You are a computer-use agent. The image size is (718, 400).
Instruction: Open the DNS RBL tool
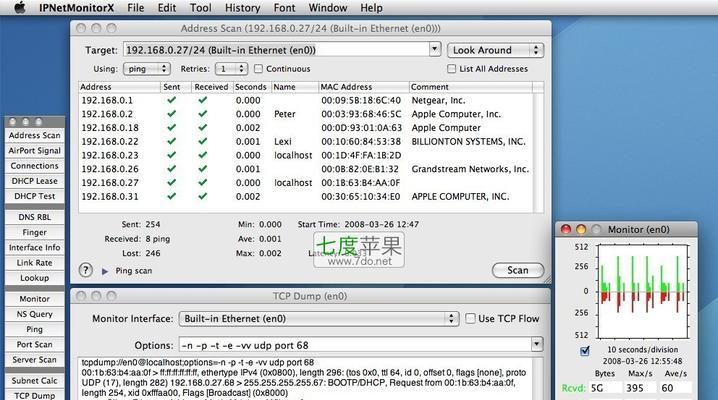point(34,217)
